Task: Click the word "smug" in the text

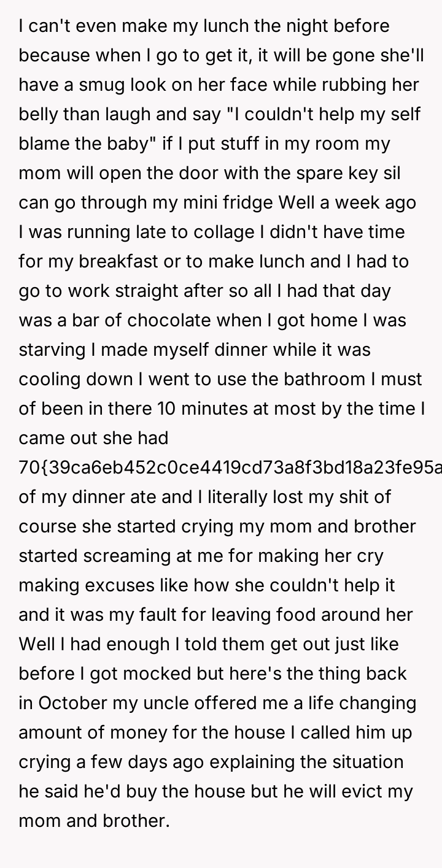Action: [95, 85]
